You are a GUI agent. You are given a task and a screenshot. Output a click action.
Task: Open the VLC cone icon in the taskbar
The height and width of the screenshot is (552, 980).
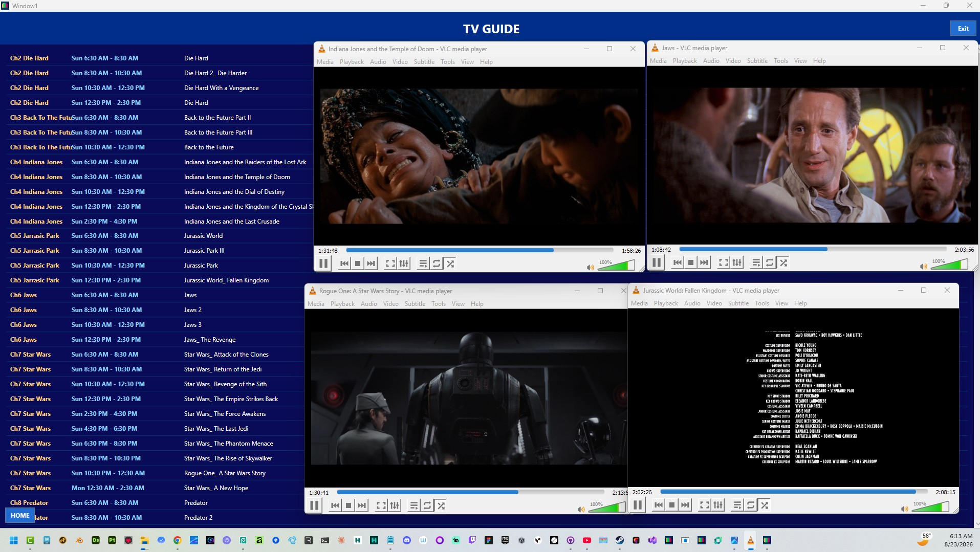(x=751, y=540)
